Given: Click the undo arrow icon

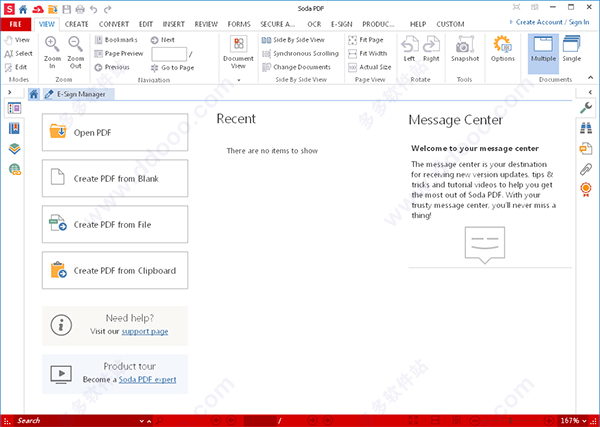Looking at the screenshot, I should [x=94, y=9].
